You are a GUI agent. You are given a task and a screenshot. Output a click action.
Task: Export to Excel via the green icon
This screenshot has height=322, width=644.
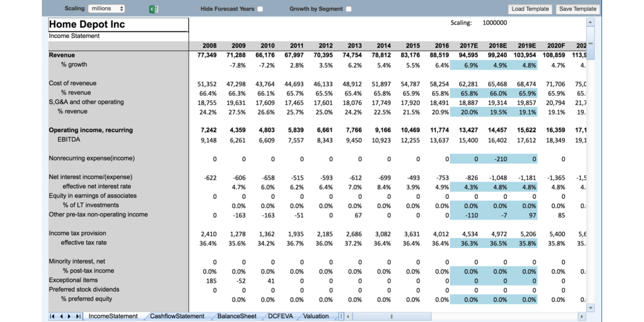[x=154, y=9]
